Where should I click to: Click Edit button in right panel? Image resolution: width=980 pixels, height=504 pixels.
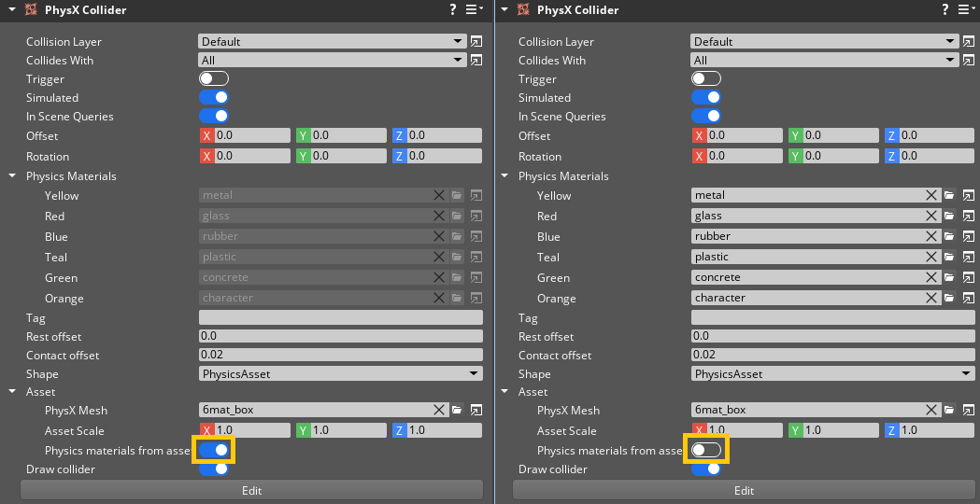[x=744, y=490]
